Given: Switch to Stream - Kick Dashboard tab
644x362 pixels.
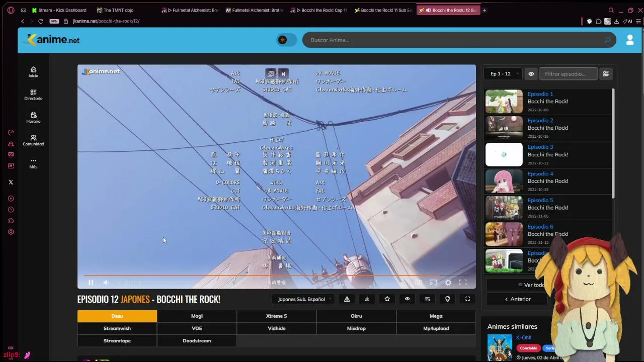Looking at the screenshot, I should [x=59, y=10].
